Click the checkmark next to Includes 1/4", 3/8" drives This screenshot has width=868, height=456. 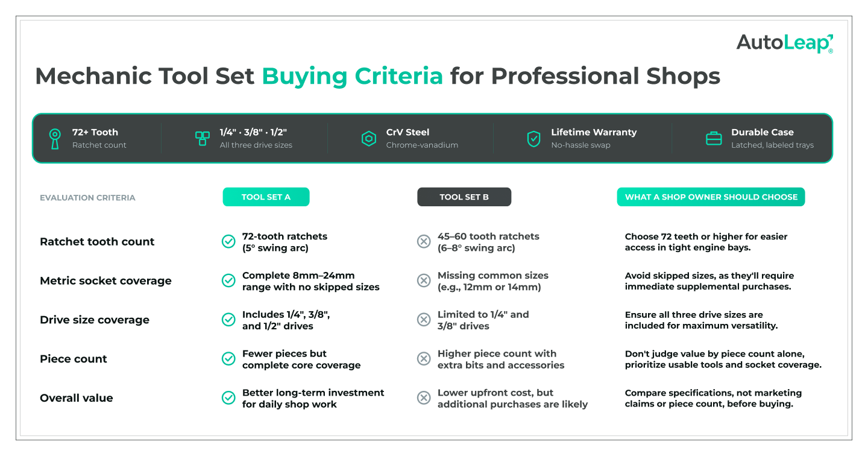tap(228, 320)
